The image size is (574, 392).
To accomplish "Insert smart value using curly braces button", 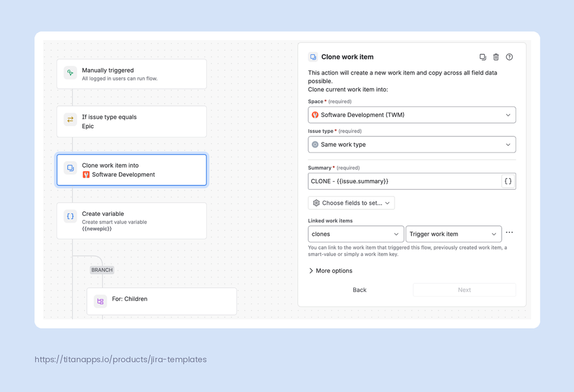I will pyautogui.click(x=508, y=181).
